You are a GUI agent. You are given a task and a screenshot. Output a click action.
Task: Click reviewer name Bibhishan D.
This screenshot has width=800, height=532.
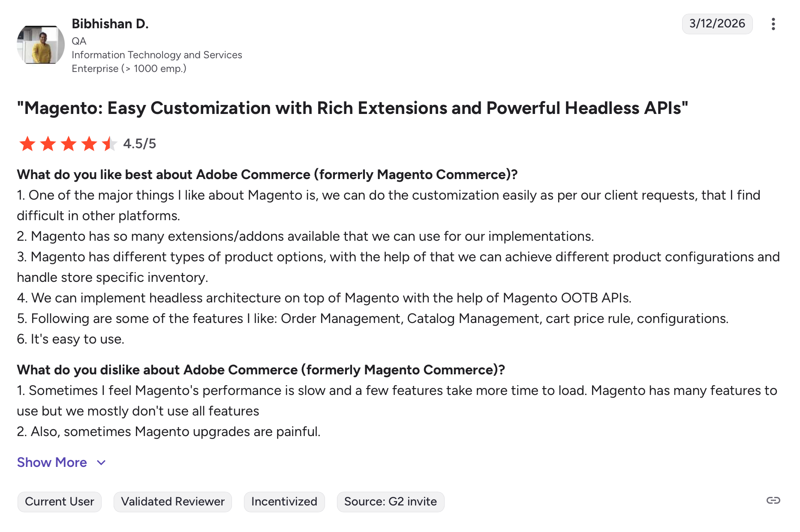(110, 24)
